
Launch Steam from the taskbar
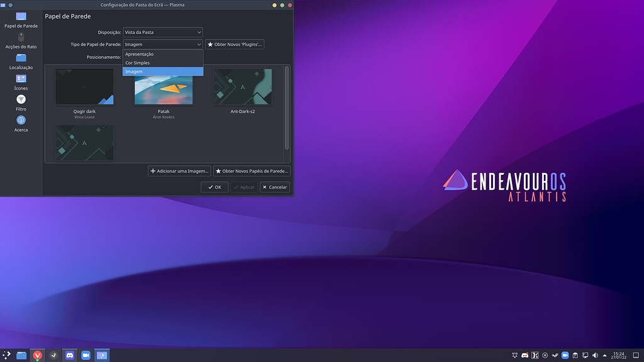pos(53,356)
